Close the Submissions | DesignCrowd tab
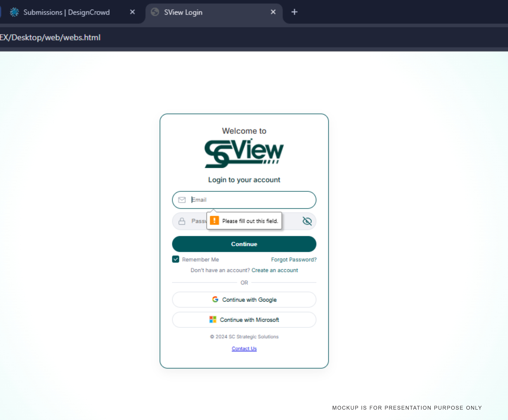Image resolution: width=508 pixels, height=420 pixels. [132, 12]
